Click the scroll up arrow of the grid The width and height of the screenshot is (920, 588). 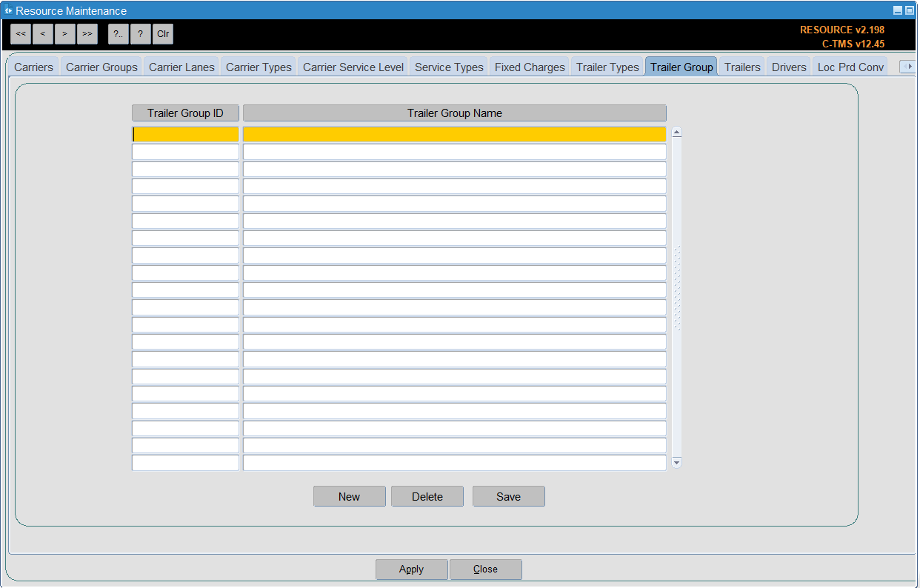pyautogui.click(x=676, y=133)
